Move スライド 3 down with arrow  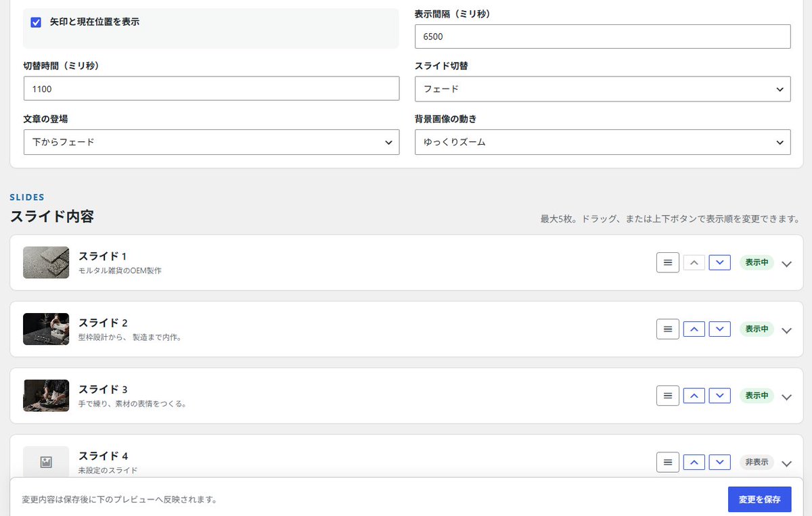pos(720,396)
